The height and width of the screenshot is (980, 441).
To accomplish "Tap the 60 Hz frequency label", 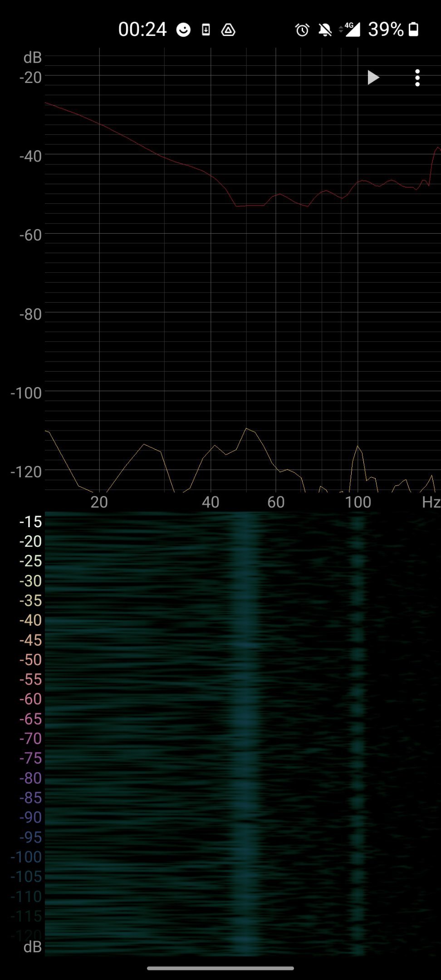I will pos(276,502).
